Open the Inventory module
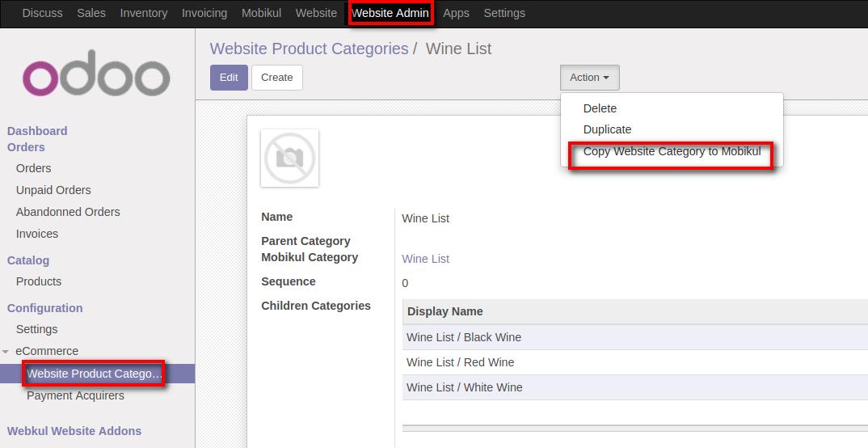868x448 pixels. (143, 13)
